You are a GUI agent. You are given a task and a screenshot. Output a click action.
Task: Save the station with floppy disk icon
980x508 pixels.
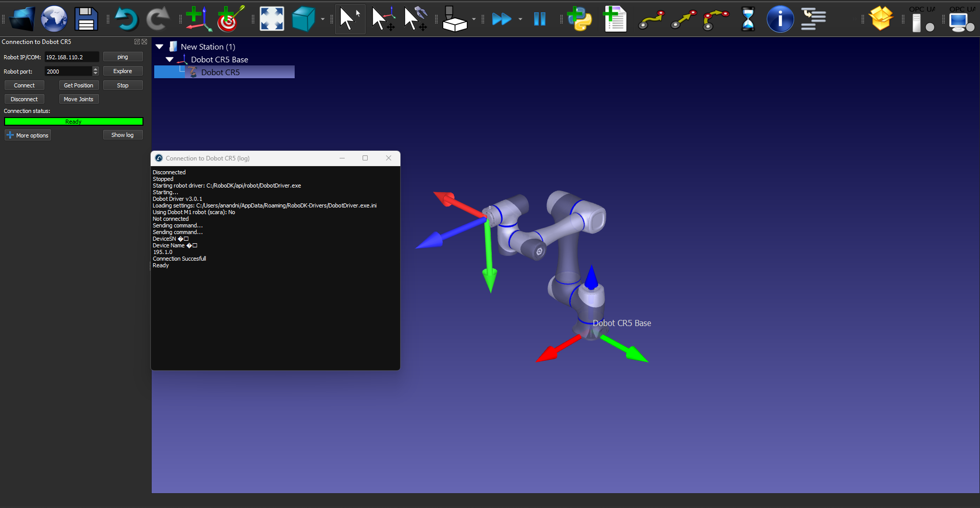[x=86, y=19]
